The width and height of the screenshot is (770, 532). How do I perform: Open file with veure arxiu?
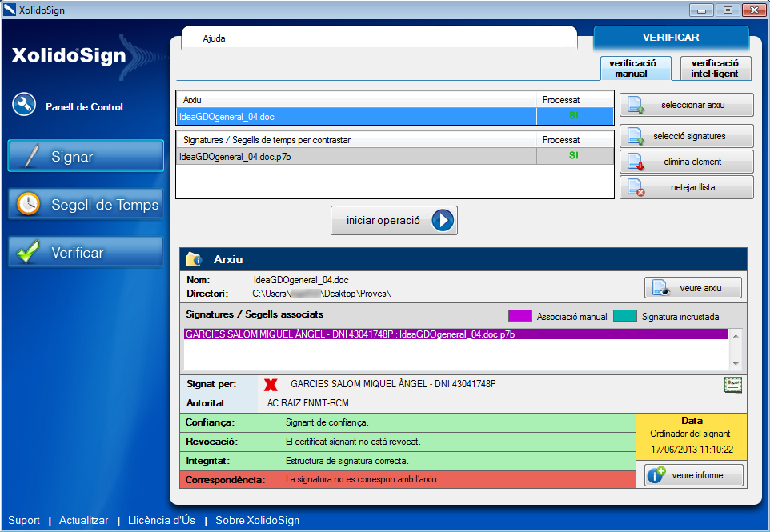click(693, 287)
